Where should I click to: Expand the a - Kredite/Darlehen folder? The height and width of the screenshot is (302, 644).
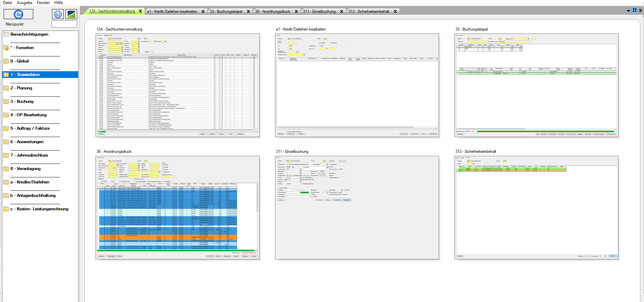(6, 182)
